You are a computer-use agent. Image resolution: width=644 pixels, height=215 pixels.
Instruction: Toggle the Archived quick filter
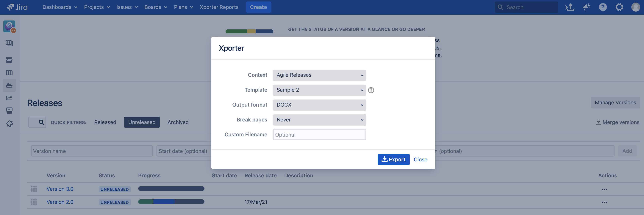(178, 122)
